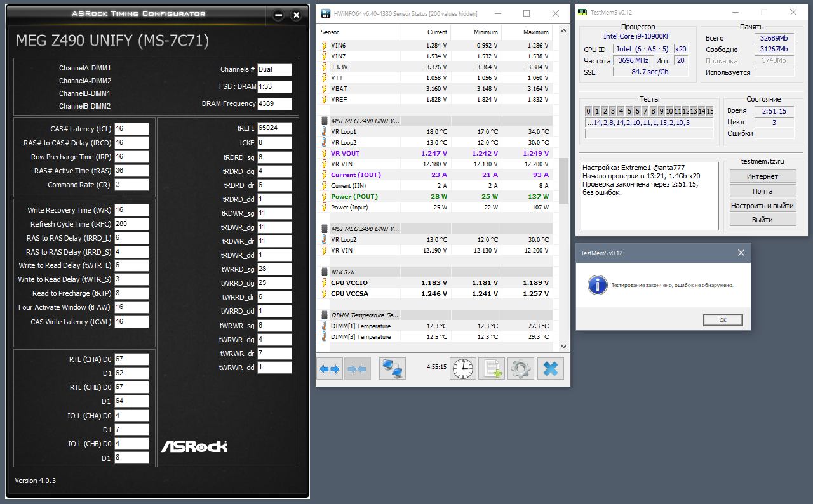Click the testmem.tz.ru label
The height and width of the screenshot is (504, 813).
point(762,161)
